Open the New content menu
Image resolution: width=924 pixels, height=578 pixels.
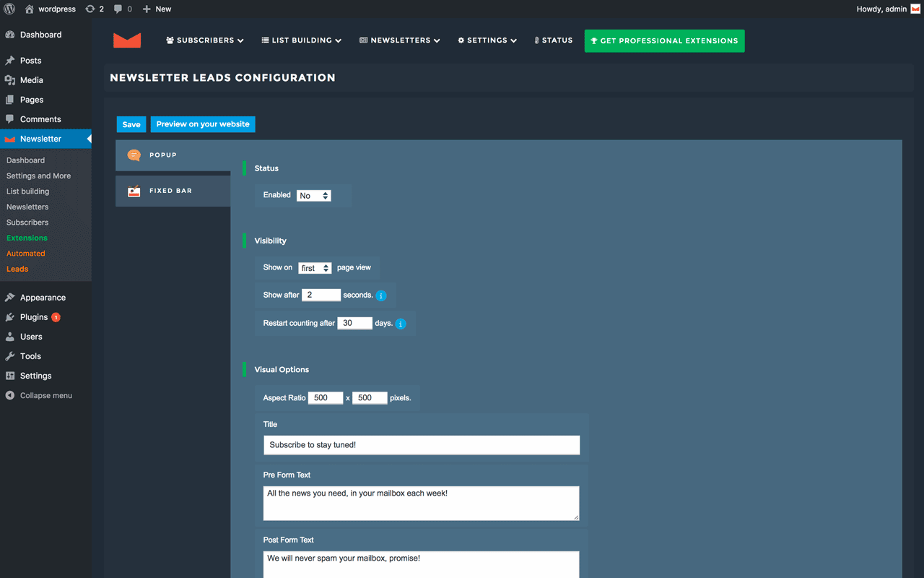[157, 9]
